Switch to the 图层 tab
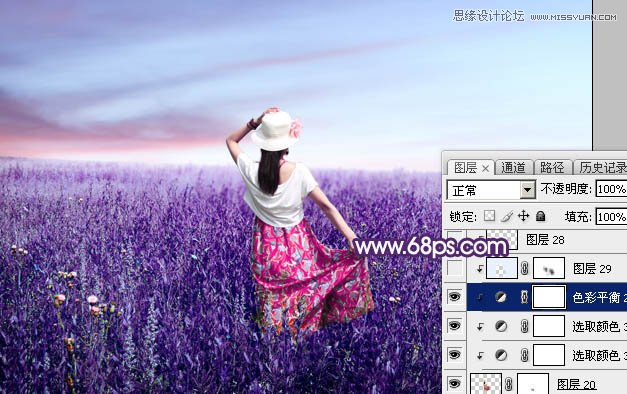 pyautogui.click(x=465, y=168)
